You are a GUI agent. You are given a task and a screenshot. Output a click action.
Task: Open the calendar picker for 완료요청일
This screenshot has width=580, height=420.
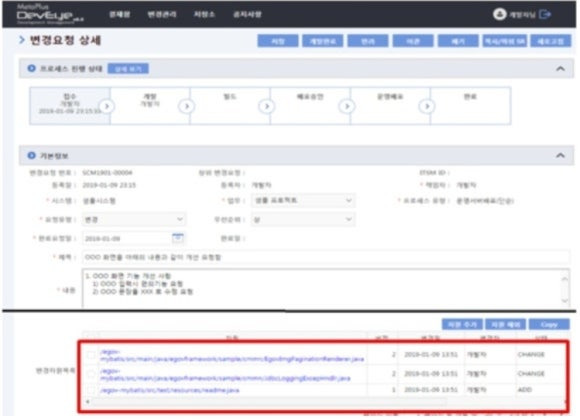coord(178,238)
